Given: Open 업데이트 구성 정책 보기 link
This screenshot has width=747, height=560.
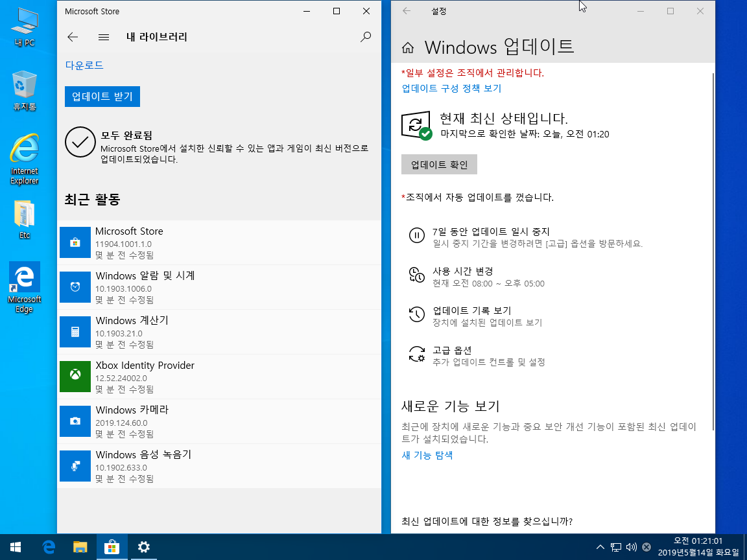Looking at the screenshot, I should 451,89.
